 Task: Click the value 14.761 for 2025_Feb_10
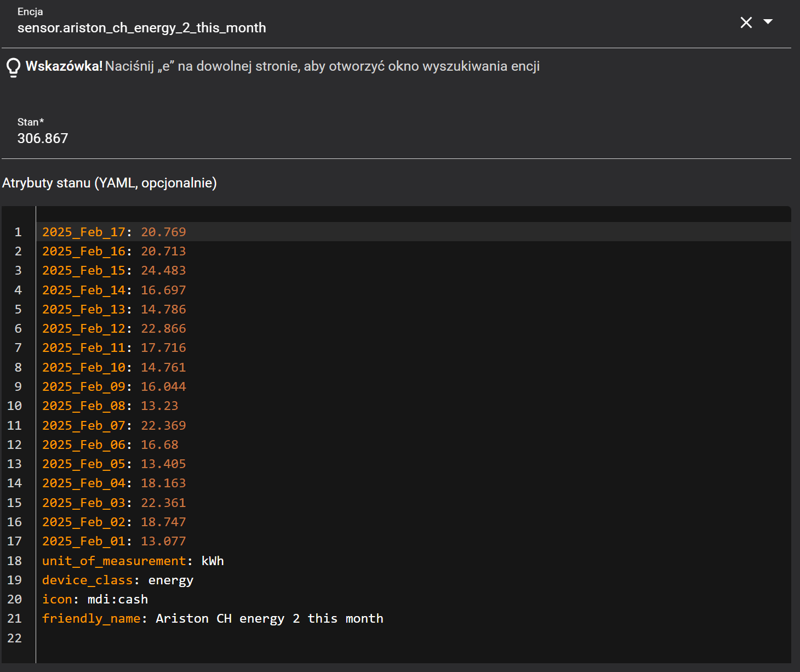(x=163, y=368)
